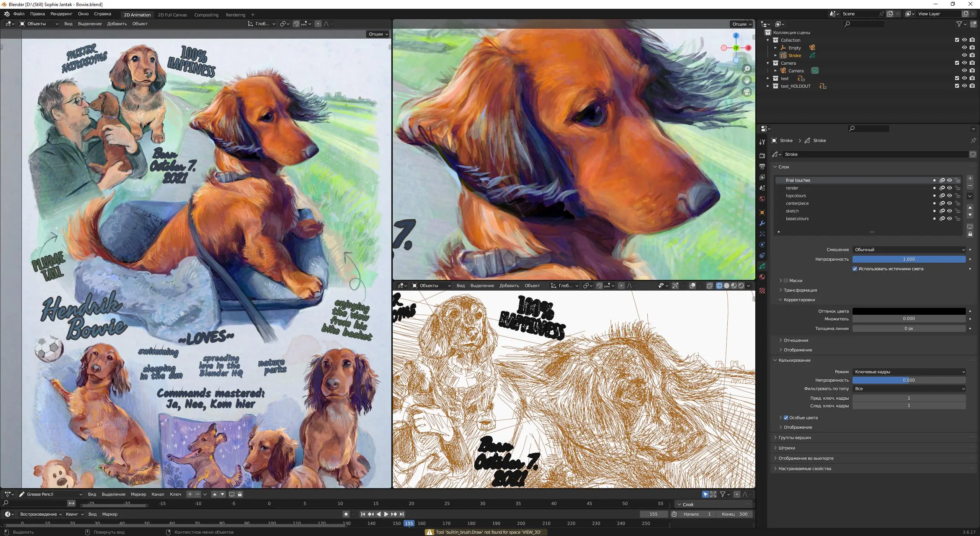Open the Рендеринг menu

coord(61,14)
